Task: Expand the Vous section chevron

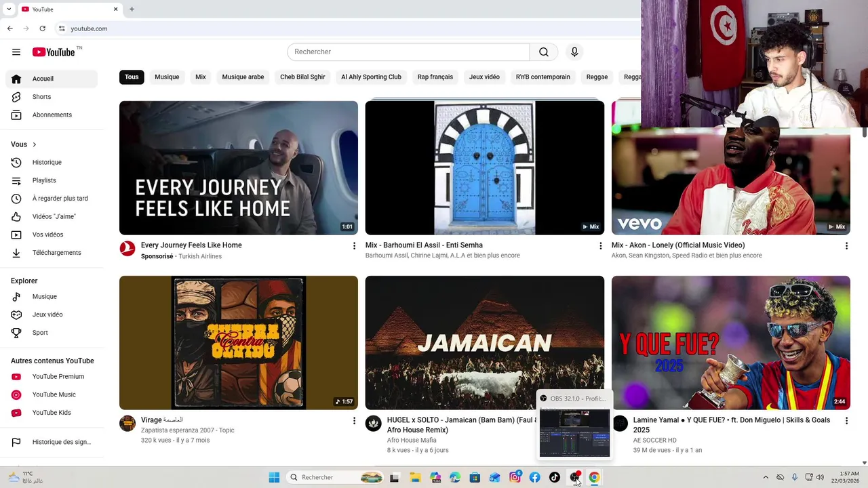Action: (x=35, y=144)
